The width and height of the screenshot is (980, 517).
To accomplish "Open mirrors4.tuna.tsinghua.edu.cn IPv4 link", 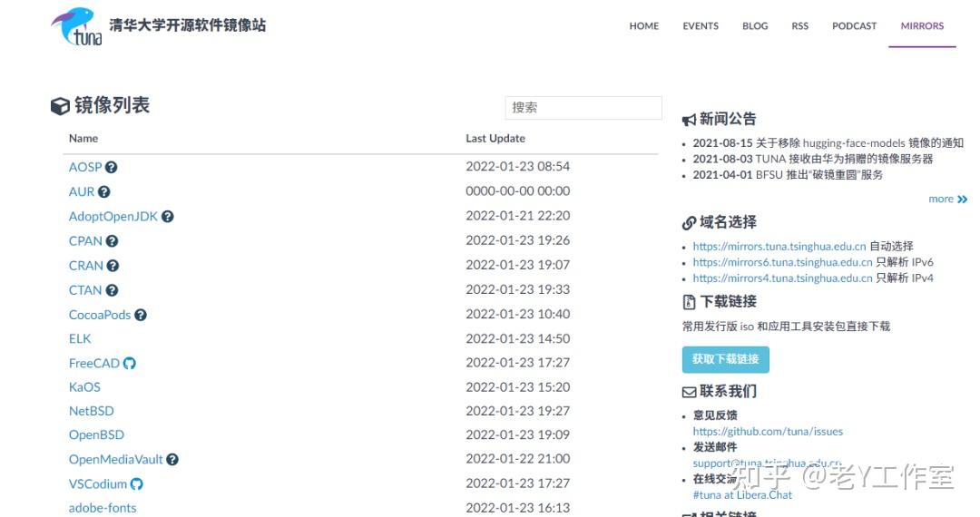I will coord(782,278).
